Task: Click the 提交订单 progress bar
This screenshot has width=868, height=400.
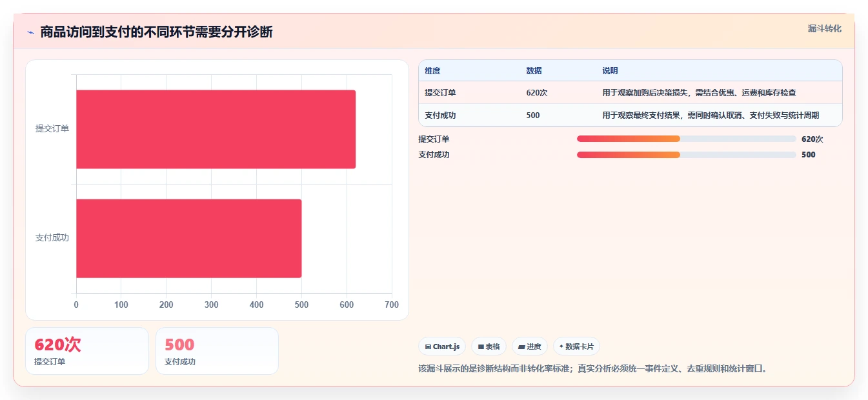Action: 686,139
